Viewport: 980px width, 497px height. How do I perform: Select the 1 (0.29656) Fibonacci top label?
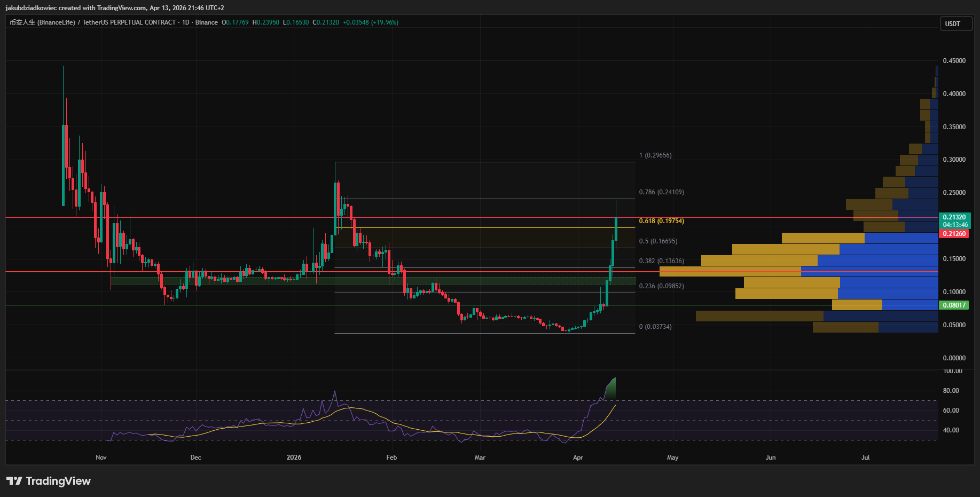coord(655,155)
